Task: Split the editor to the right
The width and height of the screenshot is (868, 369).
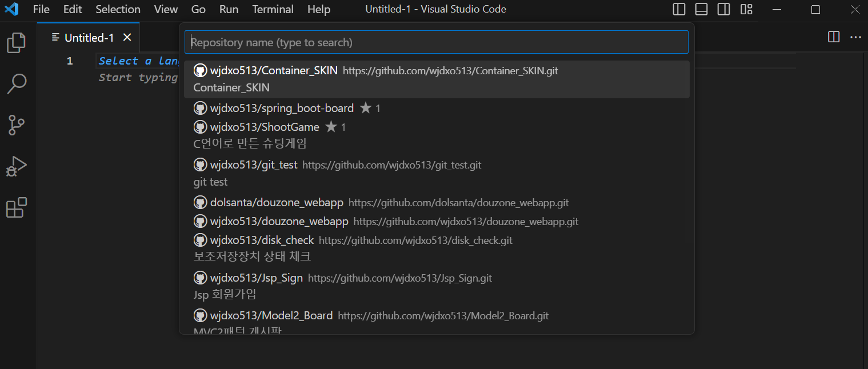Action: pyautogui.click(x=834, y=37)
